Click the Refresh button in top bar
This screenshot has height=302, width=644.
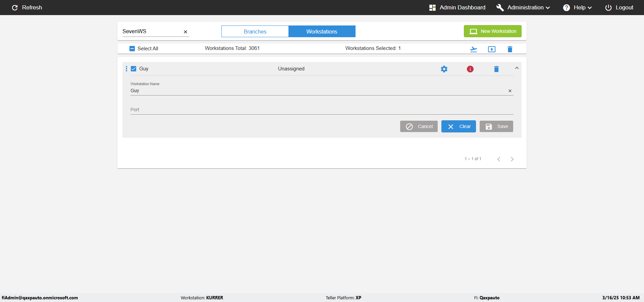(x=27, y=7)
